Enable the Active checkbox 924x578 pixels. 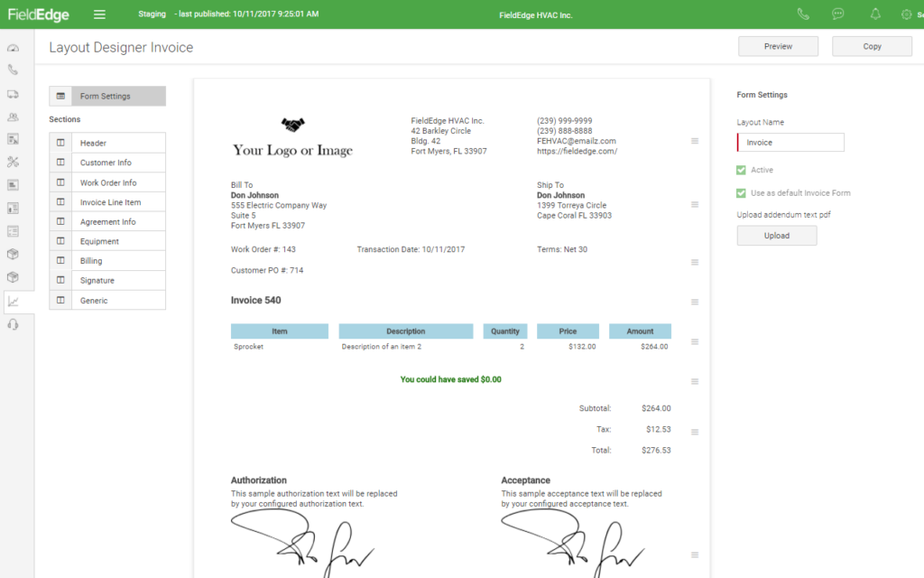coord(742,169)
